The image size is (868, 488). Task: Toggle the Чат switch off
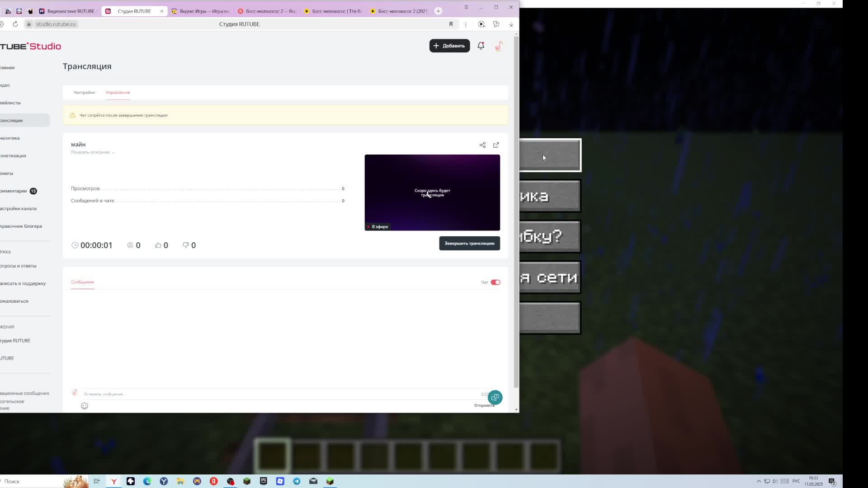coord(495,282)
